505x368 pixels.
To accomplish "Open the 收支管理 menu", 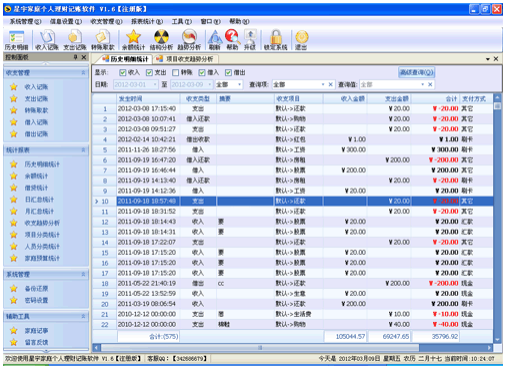I will pos(106,22).
